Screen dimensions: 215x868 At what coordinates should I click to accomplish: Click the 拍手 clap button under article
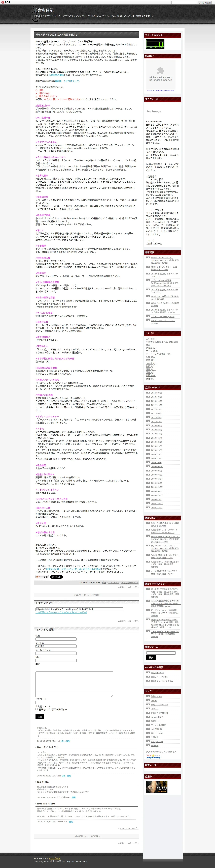pos(42,577)
